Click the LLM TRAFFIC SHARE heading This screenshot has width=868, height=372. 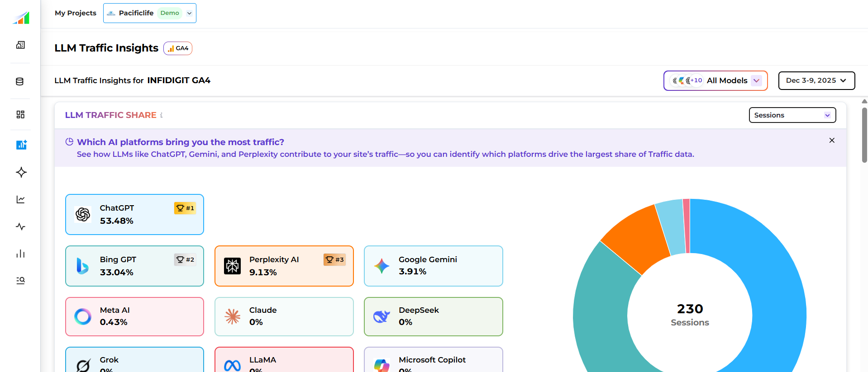(111, 115)
